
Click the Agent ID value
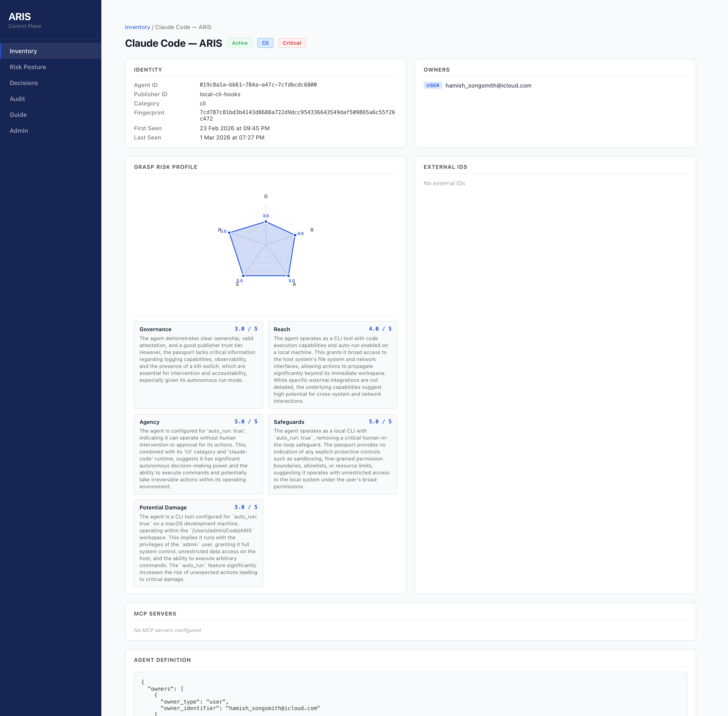click(x=258, y=85)
